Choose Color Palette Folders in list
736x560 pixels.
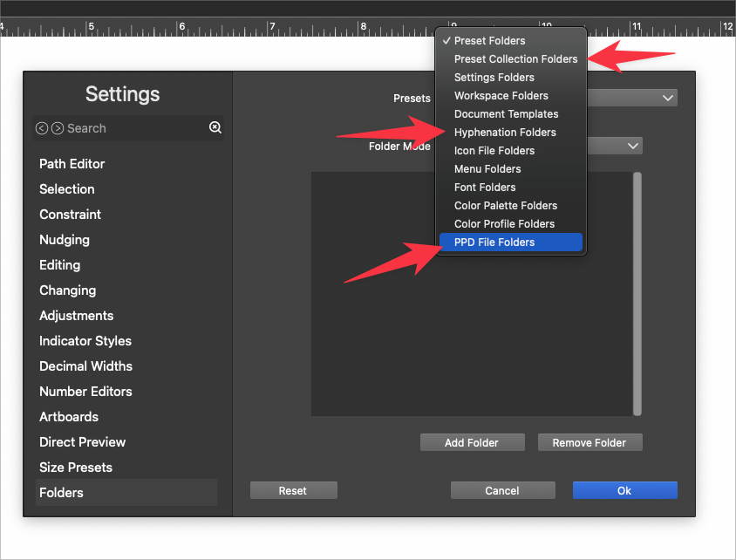(505, 206)
